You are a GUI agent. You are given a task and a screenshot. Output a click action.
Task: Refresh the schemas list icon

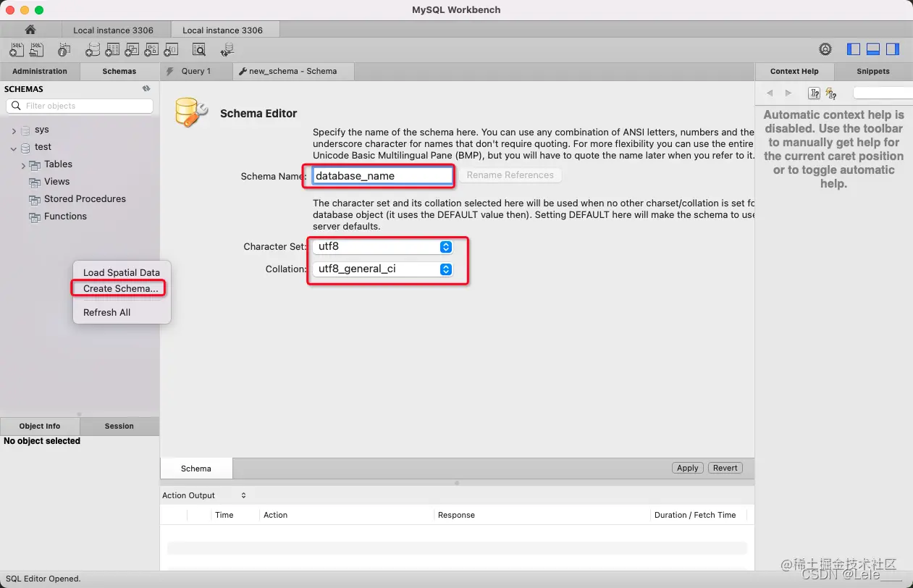click(146, 88)
